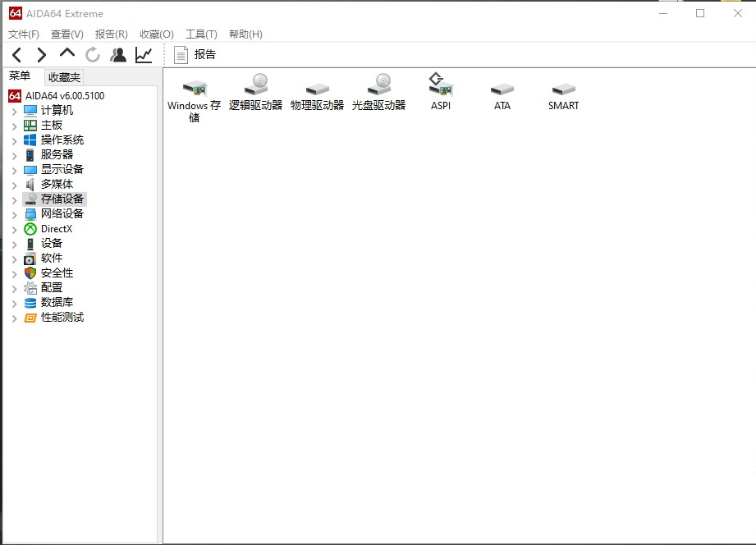The image size is (756, 545).
Task: Select 网络设备 in the tree
Action: [x=62, y=213]
